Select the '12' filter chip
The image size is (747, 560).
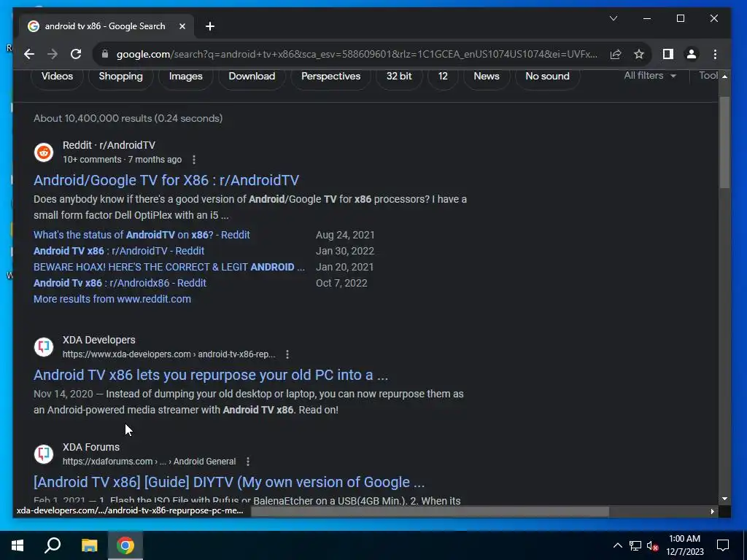(x=443, y=76)
